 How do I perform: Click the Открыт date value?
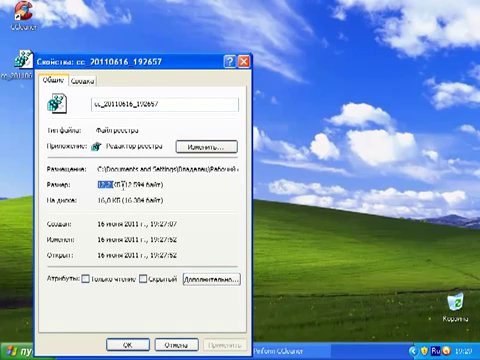point(137,255)
